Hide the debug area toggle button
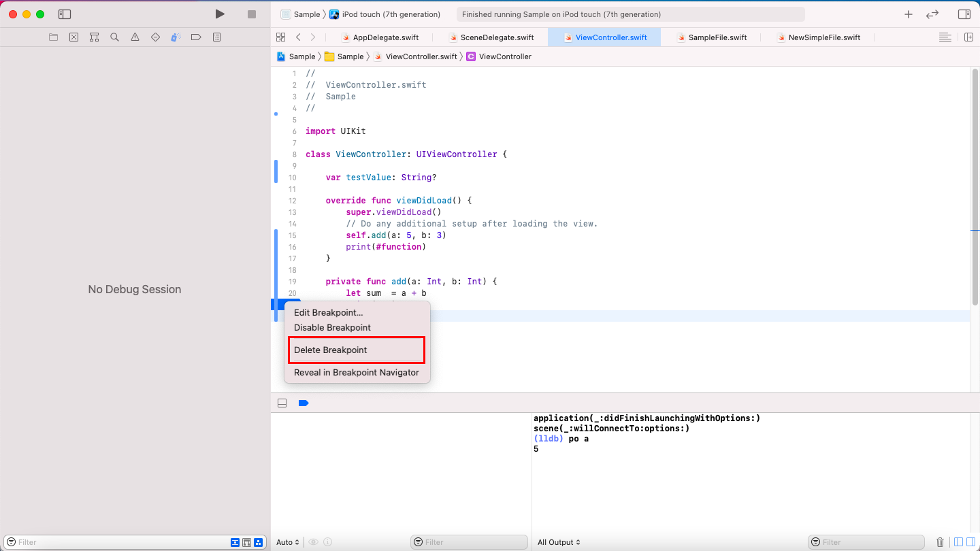 pos(282,403)
